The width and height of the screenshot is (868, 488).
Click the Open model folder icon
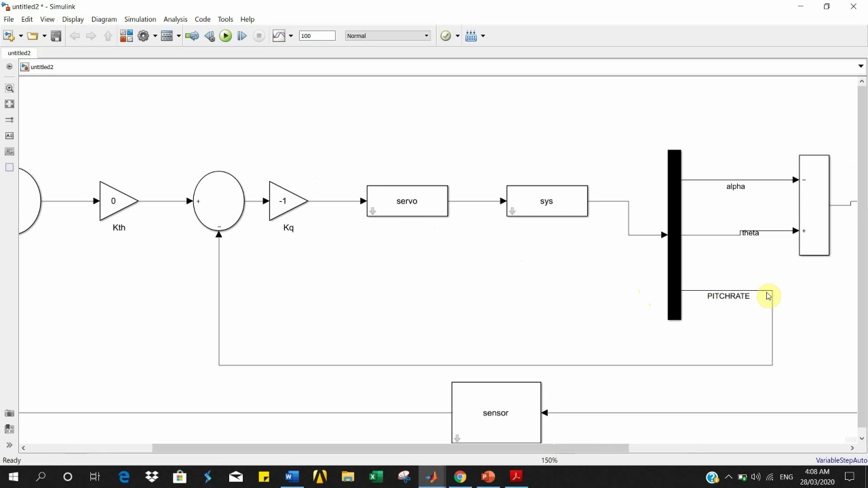[x=33, y=36]
